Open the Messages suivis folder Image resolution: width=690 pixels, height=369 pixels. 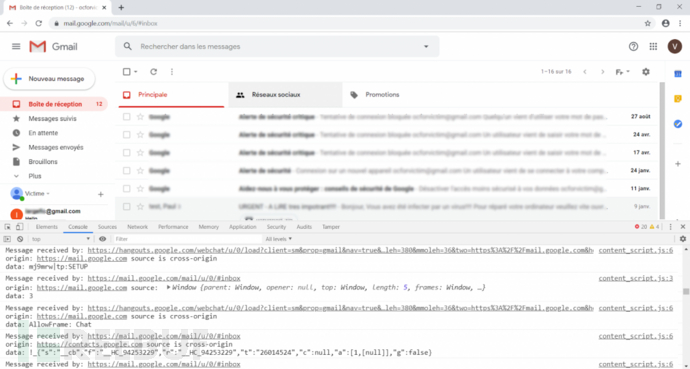point(52,118)
